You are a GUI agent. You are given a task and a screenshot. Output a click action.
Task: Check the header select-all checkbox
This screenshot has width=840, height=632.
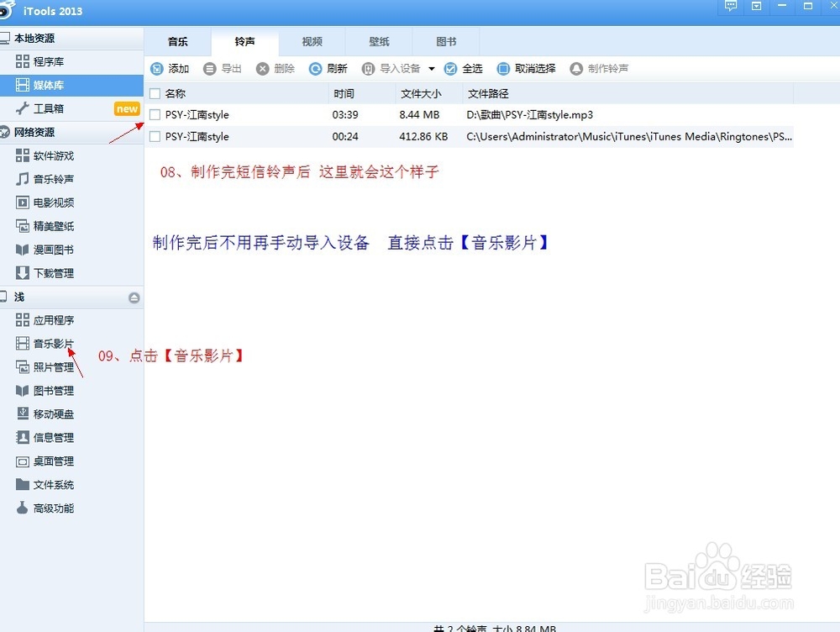click(x=155, y=93)
